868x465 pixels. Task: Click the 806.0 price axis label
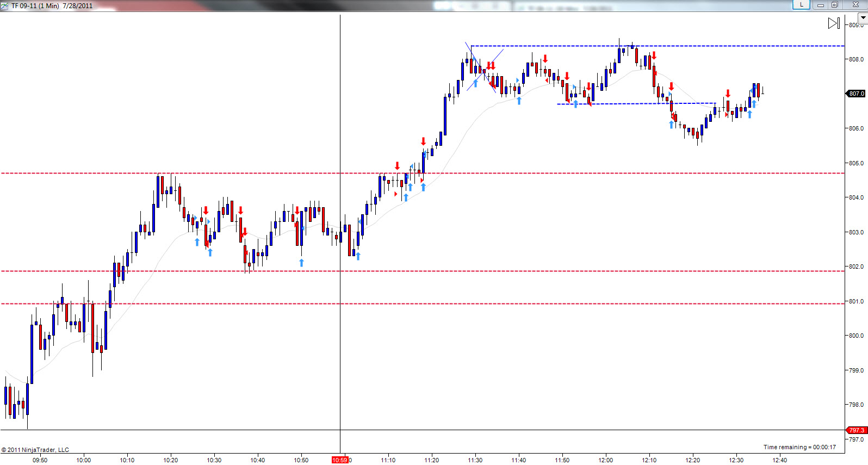856,128
